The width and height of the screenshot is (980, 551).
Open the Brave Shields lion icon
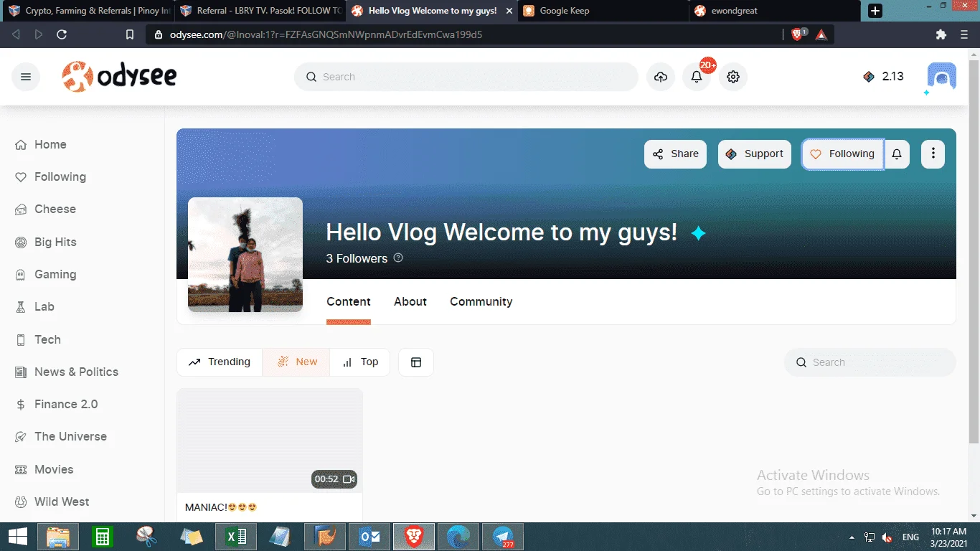(798, 34)
